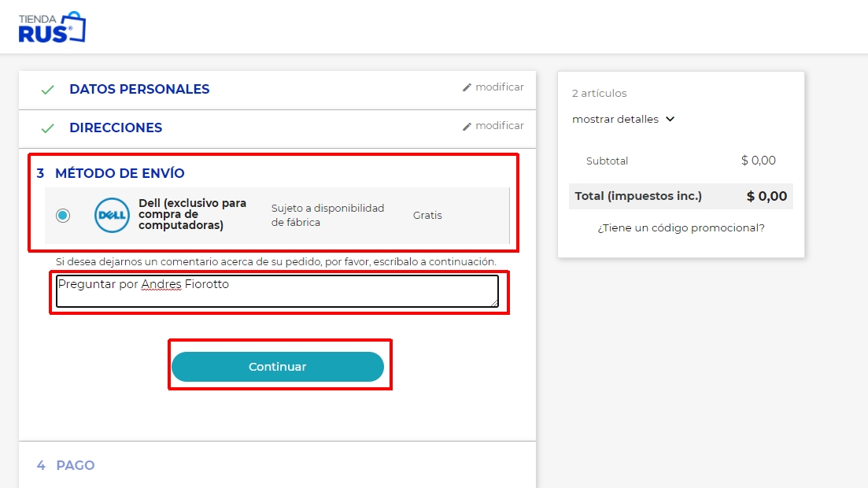868x488 pixels.
Task: Open the Datos Personales section heading
Action: (x=139, y=90)
